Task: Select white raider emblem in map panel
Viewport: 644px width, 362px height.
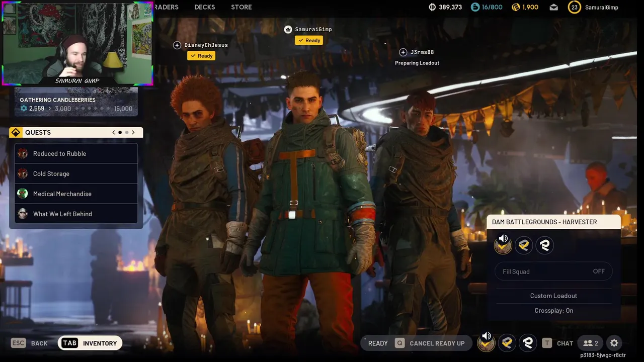Action: [x=544, y=245]
